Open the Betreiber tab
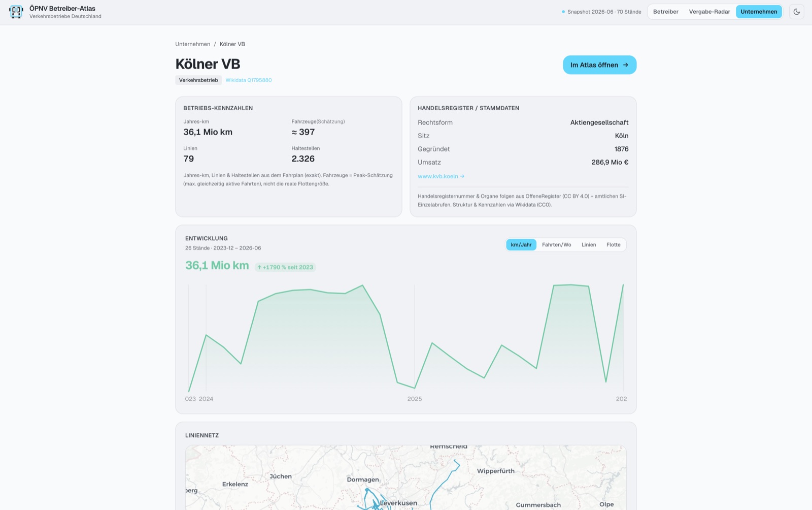The width and height of the screenshot is (812, 510). coord(666,12)
